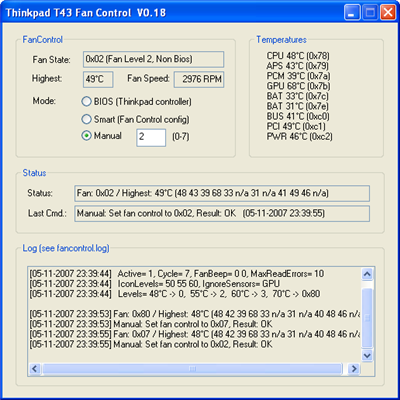Click the GPU 68°C temperature entry

click(x=298, y=86)
